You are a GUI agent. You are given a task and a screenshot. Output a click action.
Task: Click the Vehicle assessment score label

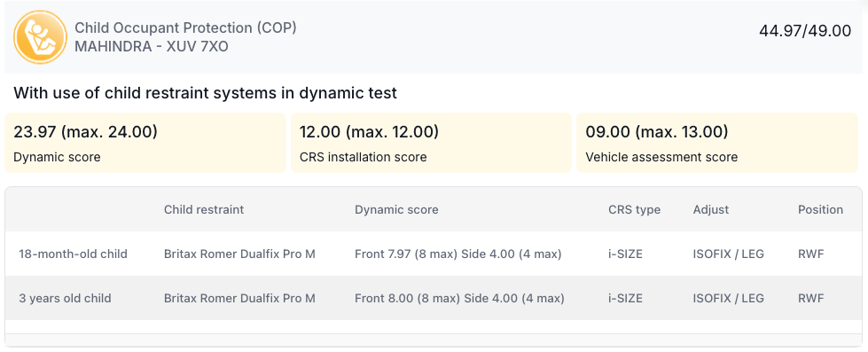point(661,157)
